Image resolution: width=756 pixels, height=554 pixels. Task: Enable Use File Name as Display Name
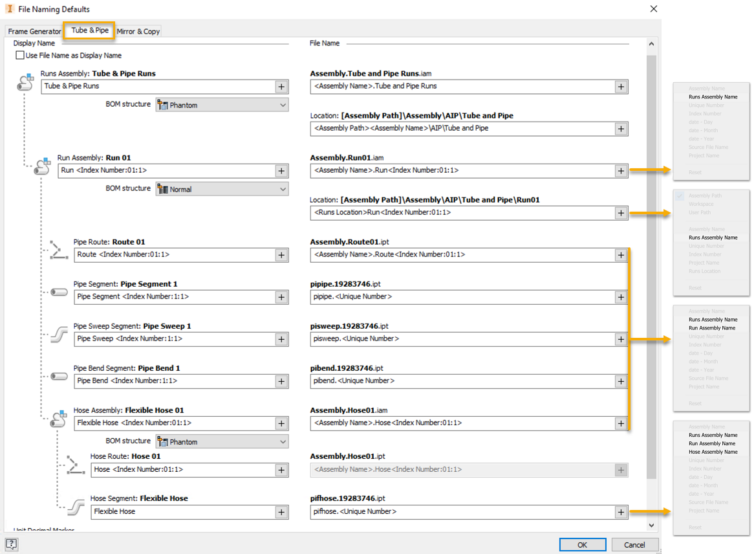point(20,56)
